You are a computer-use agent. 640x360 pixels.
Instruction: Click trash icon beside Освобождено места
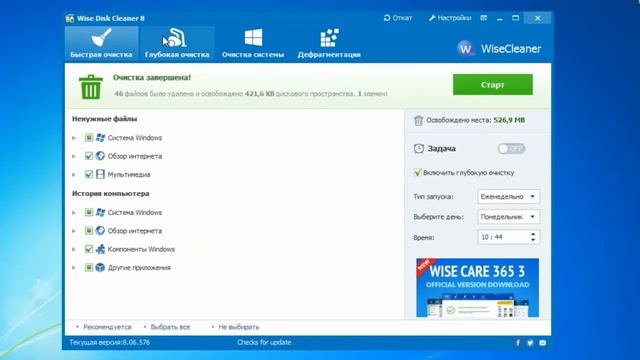click(x=418, y=120)
